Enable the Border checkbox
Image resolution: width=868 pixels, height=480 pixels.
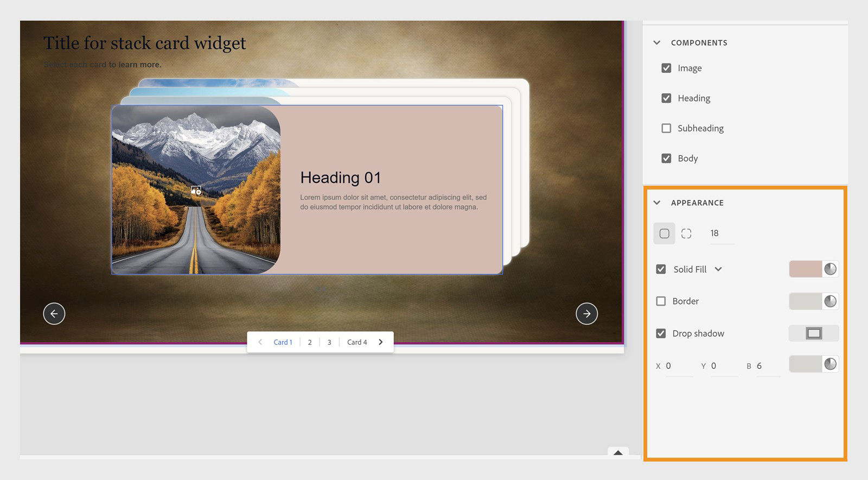click(x=661, y=301)
